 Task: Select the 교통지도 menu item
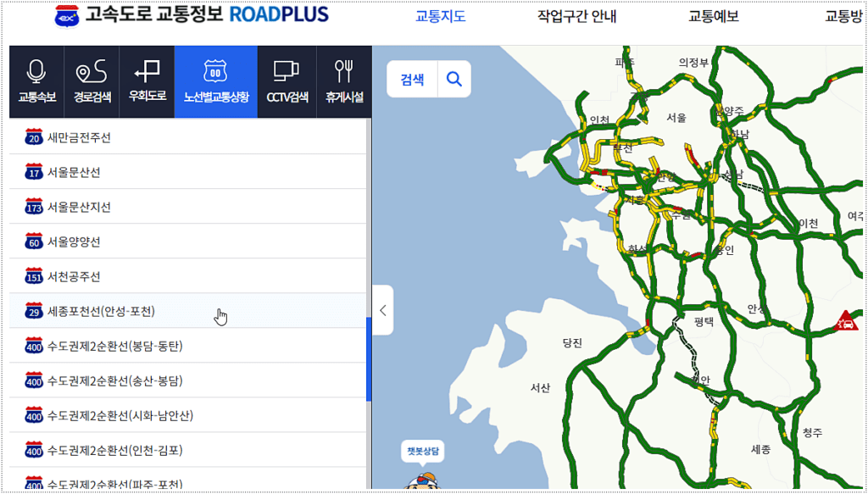pos(441,14)
